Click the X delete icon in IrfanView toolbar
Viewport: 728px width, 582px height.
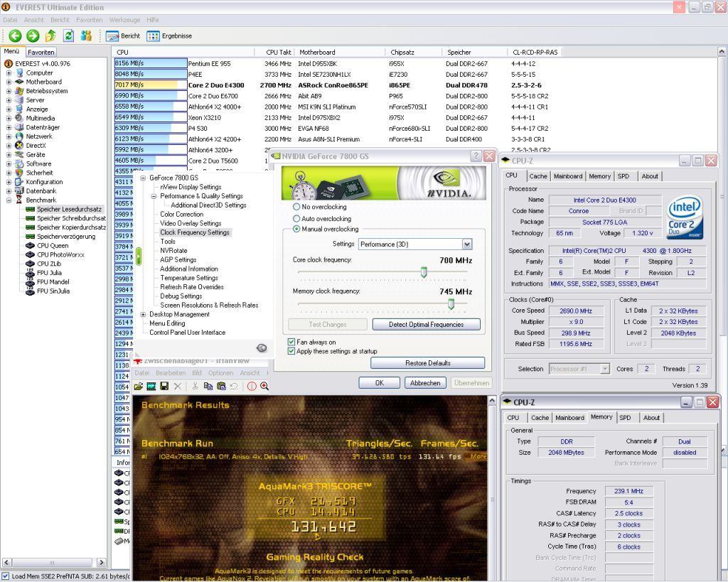(x=177, y=386)
